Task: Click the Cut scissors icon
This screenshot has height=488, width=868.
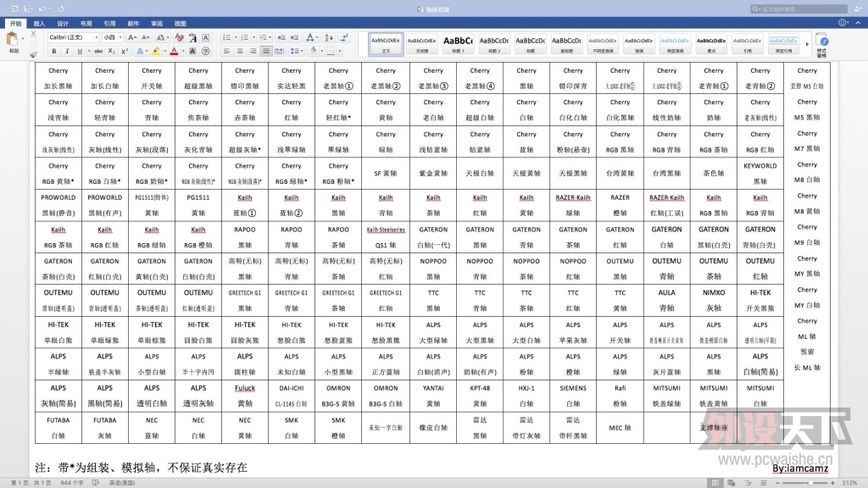Action: point(33,35)
